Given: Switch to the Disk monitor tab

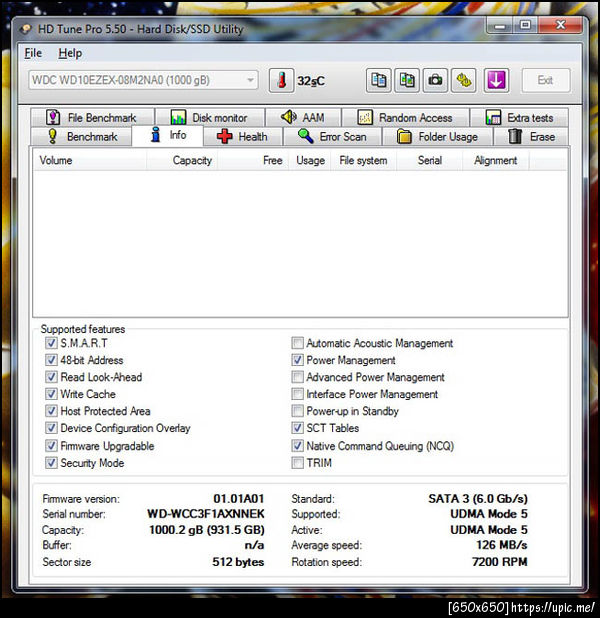Looking at the screenshot, I should (x=210, y=117).
